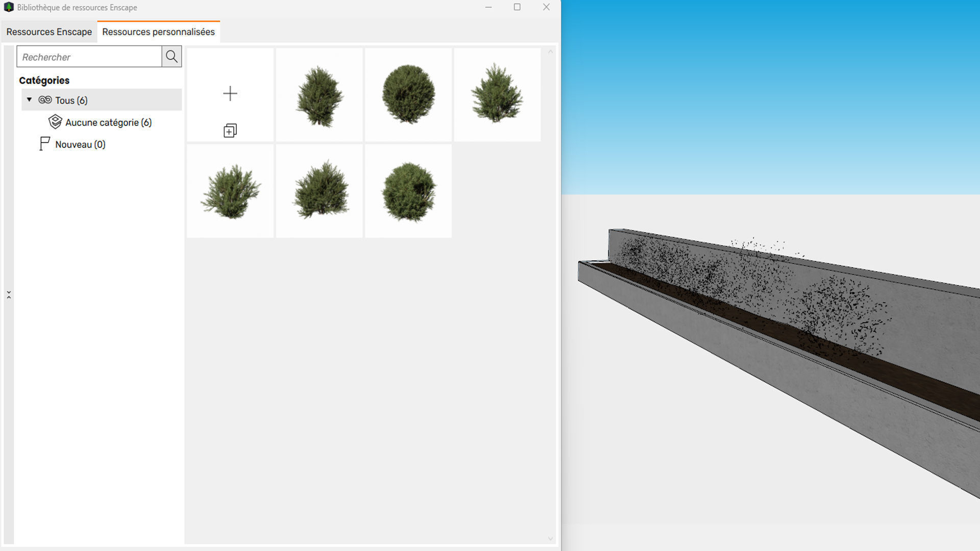980x551 pixels.
Task: Switch to Ressources Enscape tab
Action: tap(49, 32)
